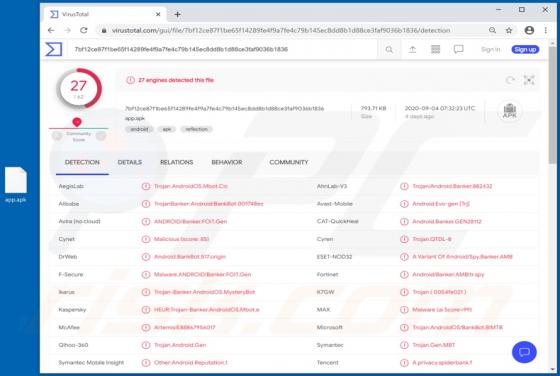
Task: Click the DrWeb engine name
Action: [x=68, y=257]
